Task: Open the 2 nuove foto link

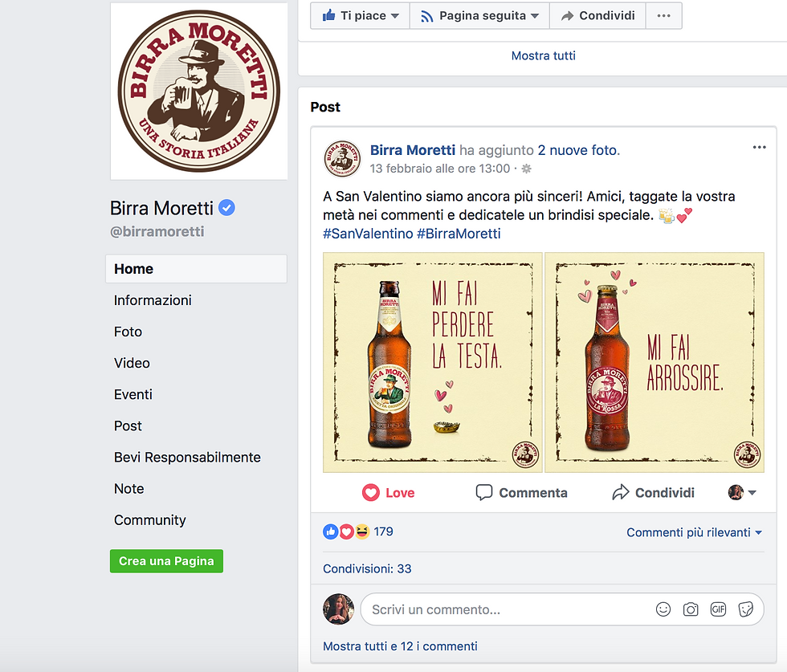Action: [579, 150]
